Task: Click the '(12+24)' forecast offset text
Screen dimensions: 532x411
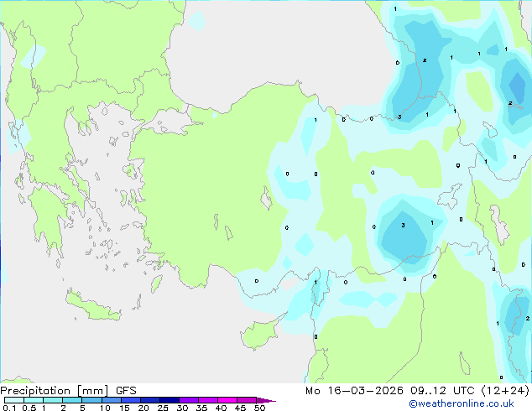Action: (x=505, y=391)
